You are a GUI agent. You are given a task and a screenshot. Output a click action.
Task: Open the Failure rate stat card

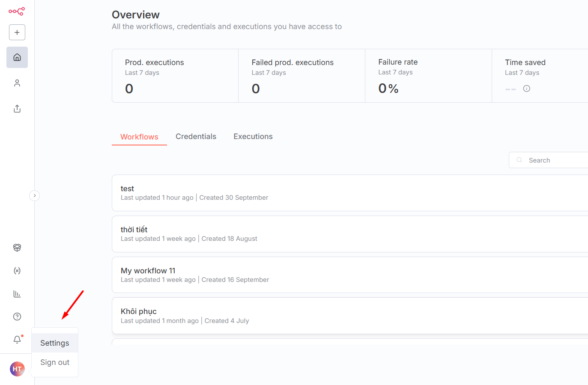(428, 76)
